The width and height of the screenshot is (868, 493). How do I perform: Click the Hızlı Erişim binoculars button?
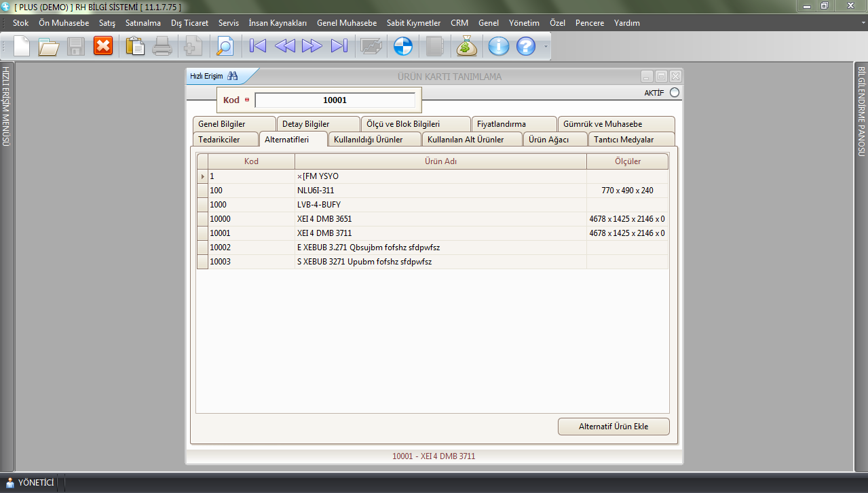(x=232, y=76)
